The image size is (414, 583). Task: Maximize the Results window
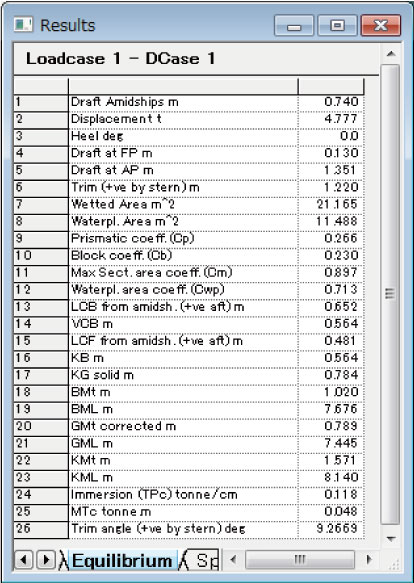click(337, 25)
